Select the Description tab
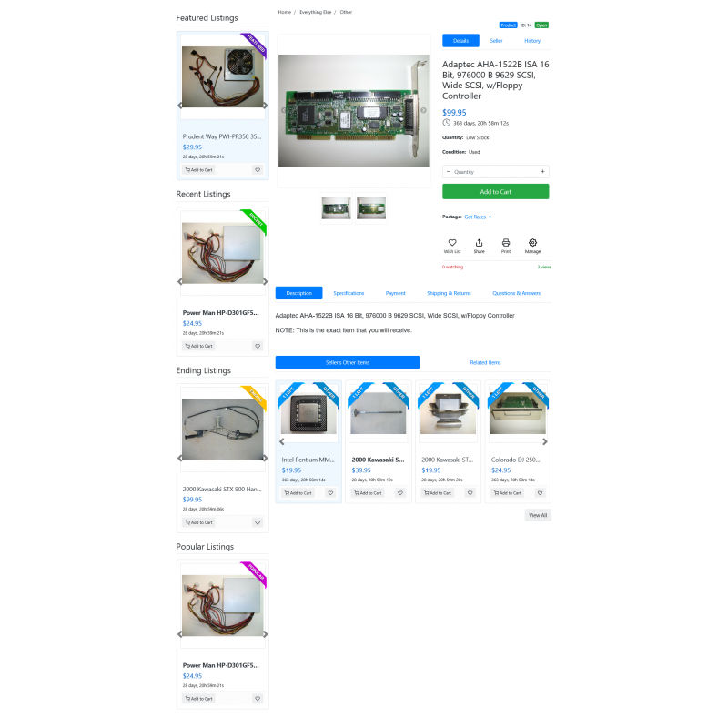 pyautogui.click(x=299, y=293)
